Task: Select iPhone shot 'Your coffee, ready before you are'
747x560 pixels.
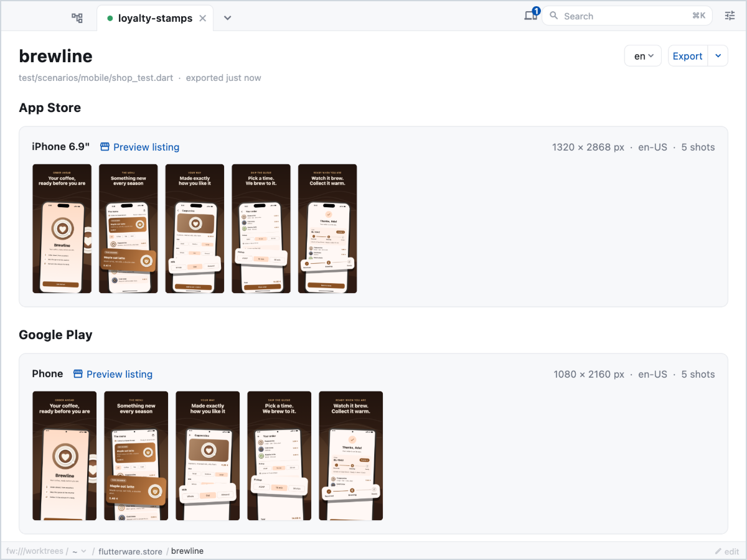Action: point(62,228)
